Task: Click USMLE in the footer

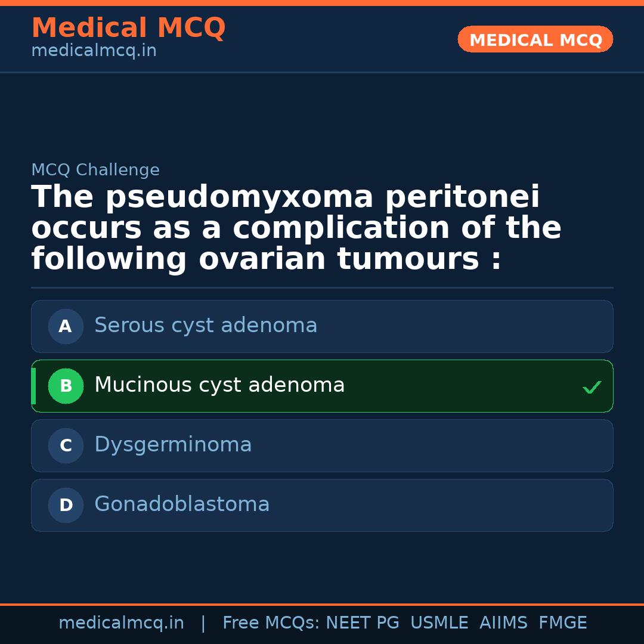Action: click(x=439, y=623)
